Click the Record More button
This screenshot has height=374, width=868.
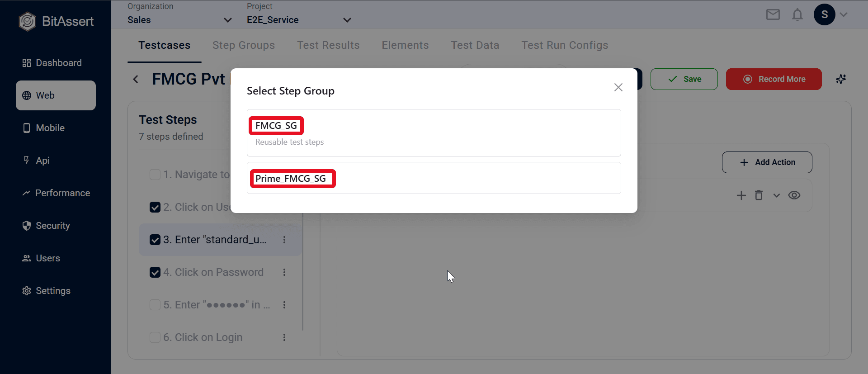[x=774, y=79]
